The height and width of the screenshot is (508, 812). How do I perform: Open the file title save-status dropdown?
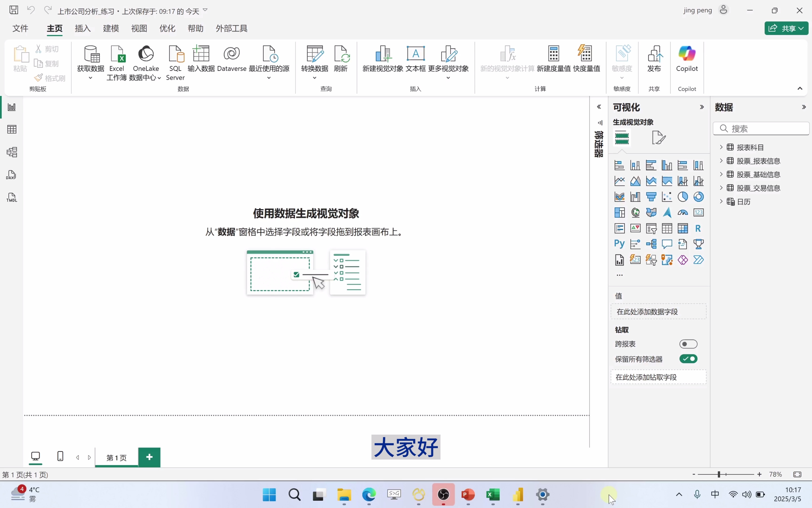(x=205, y=10)
